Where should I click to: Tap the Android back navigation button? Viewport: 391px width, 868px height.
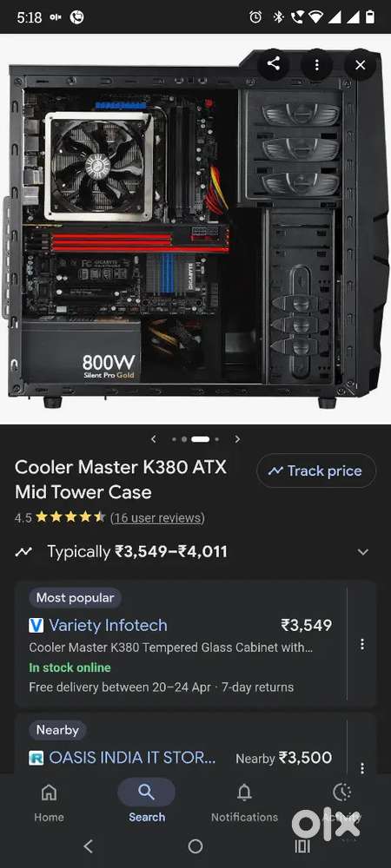tap(88, 845)
